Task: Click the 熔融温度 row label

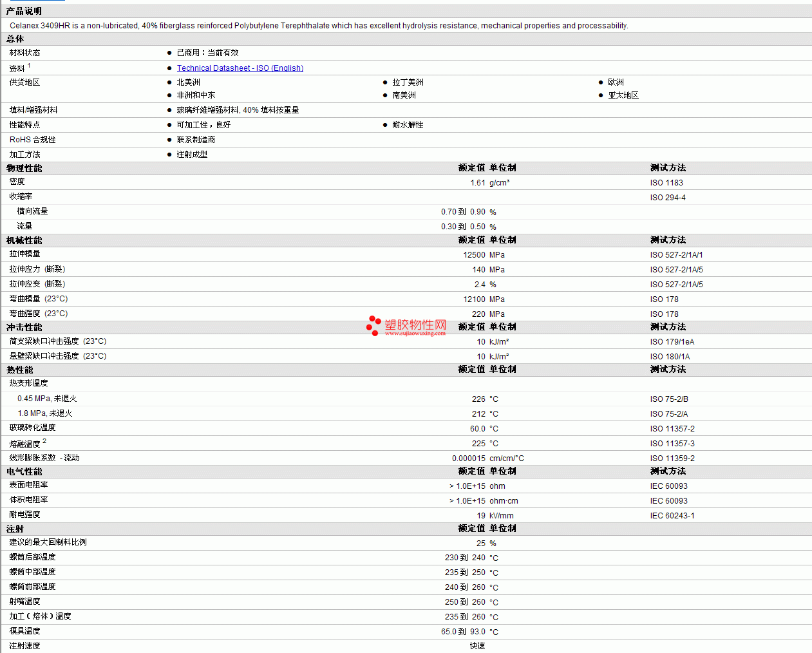Action: (25, 444)
